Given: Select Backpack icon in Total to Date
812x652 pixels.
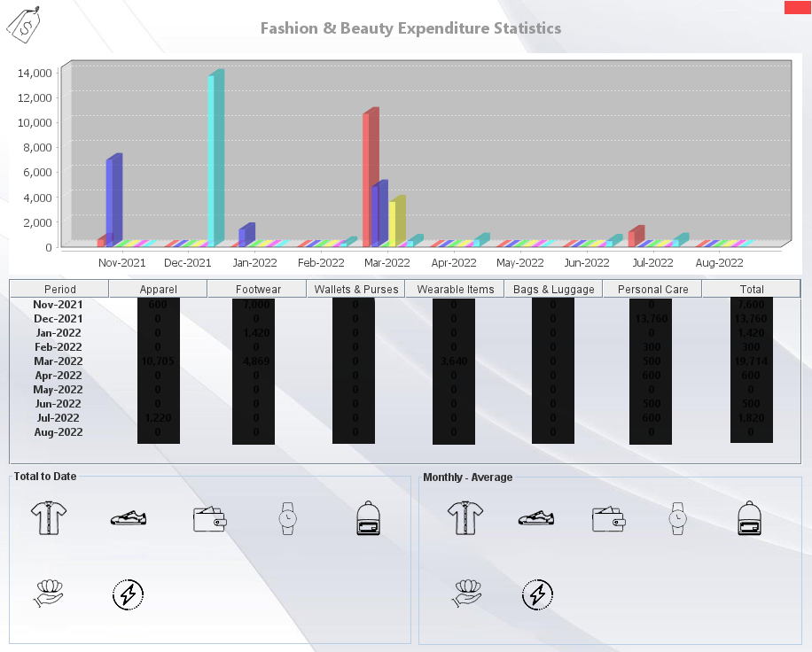Looking at the screenshot, I should point(368,517).
